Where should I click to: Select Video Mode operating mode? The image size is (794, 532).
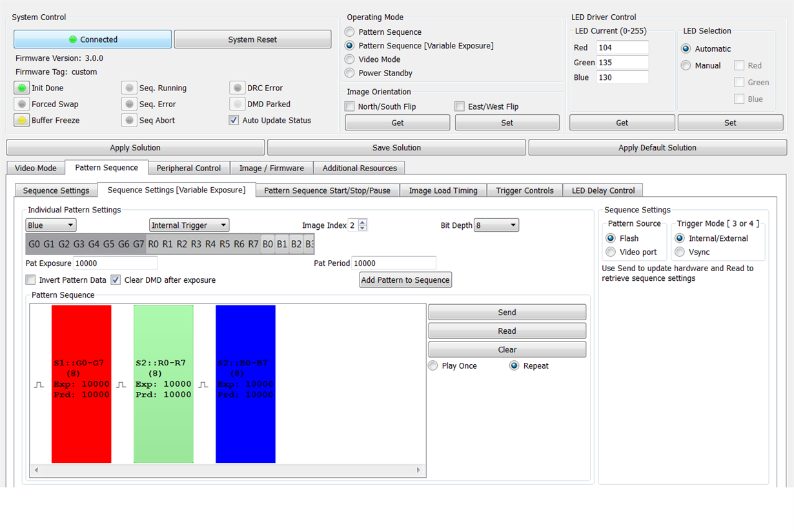350,59
